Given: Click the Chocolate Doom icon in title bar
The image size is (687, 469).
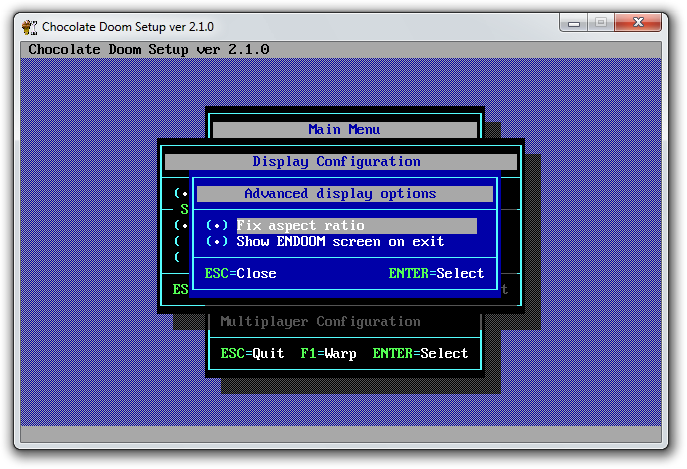Looking at the screenshot, I should (x=29, y=26).
